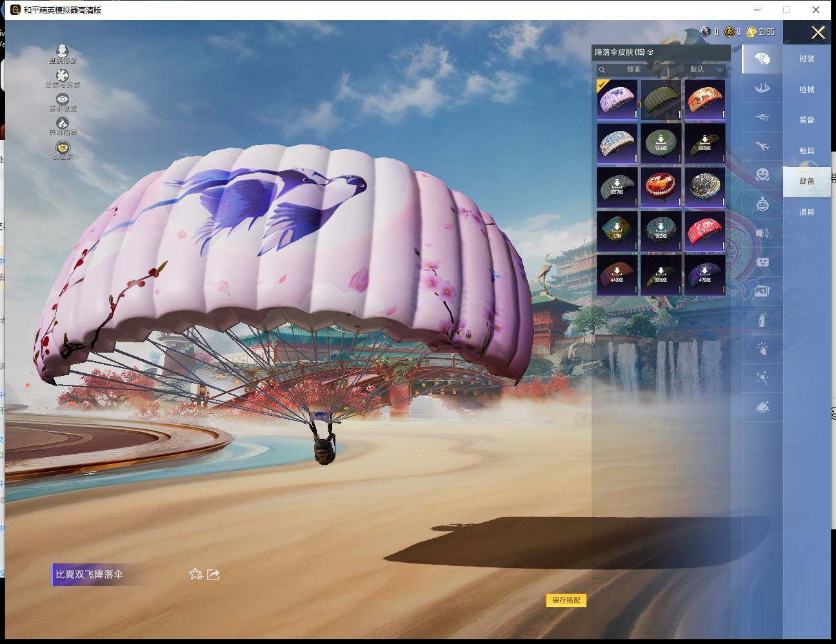Select the spray can category icon
The height and width of the screenshot is (644, 836).
coord(762,320)
